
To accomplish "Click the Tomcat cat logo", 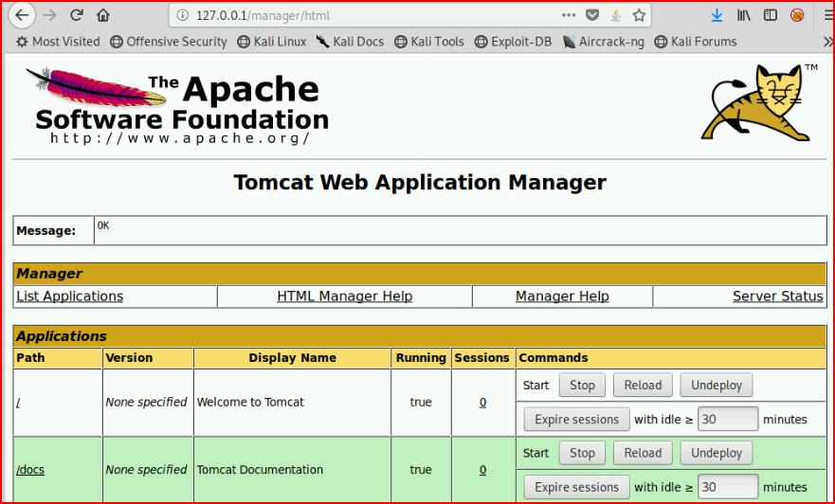I will point(760,102).
